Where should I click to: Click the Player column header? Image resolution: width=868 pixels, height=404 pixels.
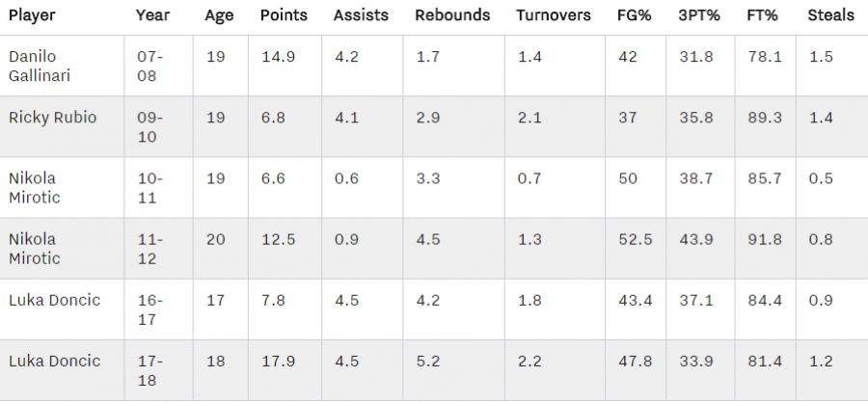[32, 15]
